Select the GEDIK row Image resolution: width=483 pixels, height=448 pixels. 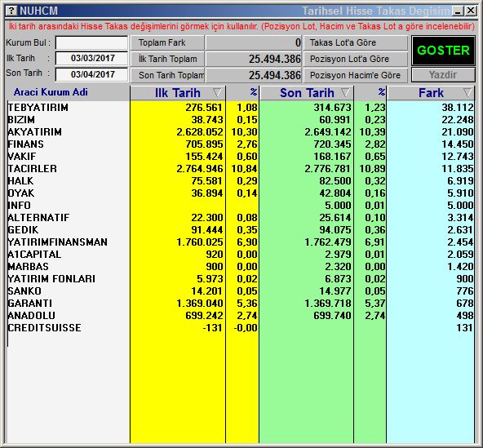pyautogui.click(x=241, y=230)
